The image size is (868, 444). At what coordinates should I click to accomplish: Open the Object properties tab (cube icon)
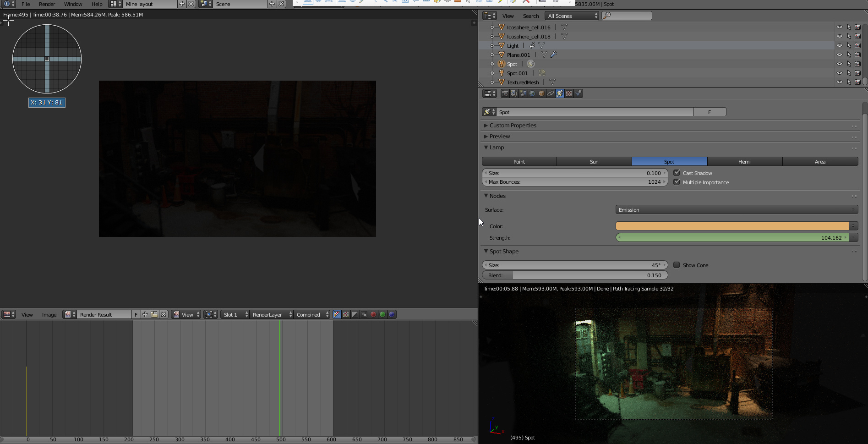tap(541, 93)
